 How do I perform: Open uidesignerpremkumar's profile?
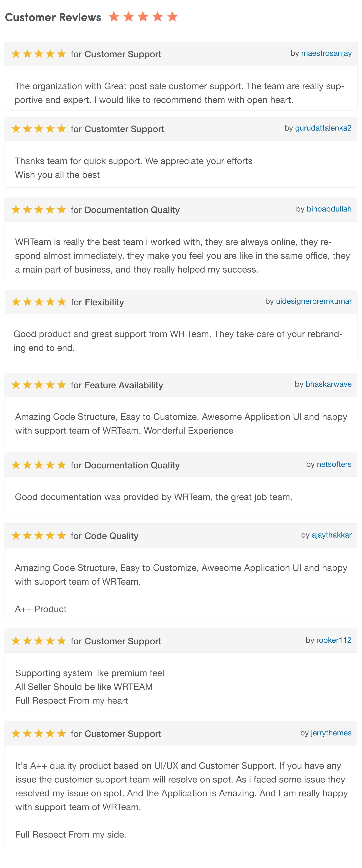point(313,301)
